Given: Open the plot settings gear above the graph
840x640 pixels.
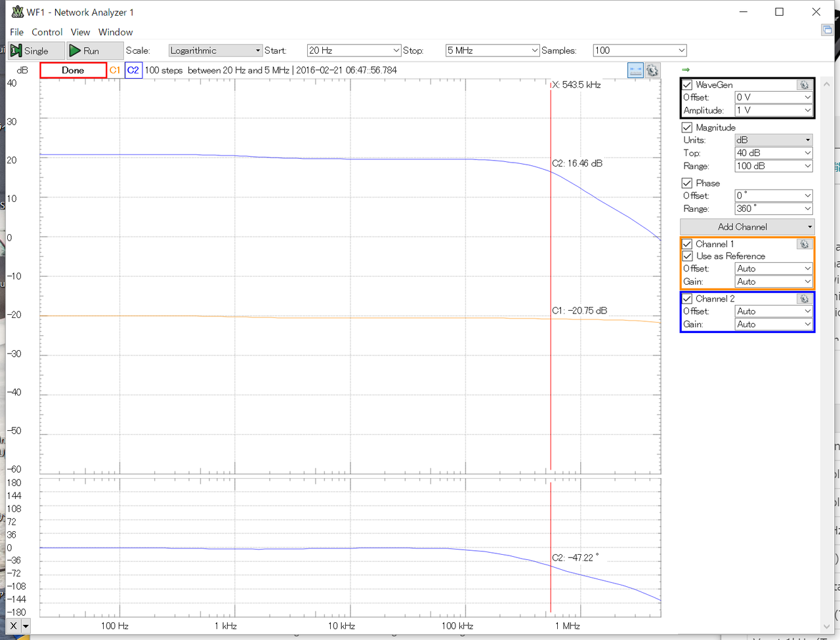Looking at the screenshot, I should [652, 70].
